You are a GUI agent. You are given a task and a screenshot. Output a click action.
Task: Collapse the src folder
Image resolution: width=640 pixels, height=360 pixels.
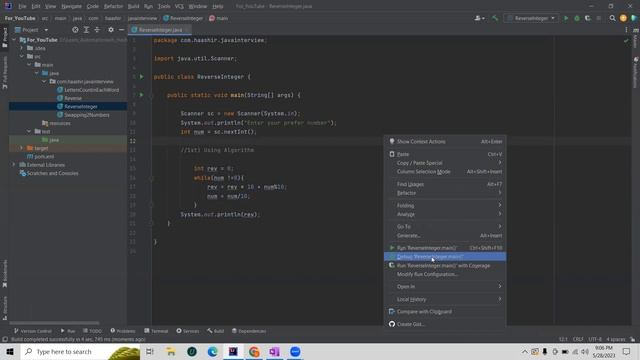coord(22,56)
